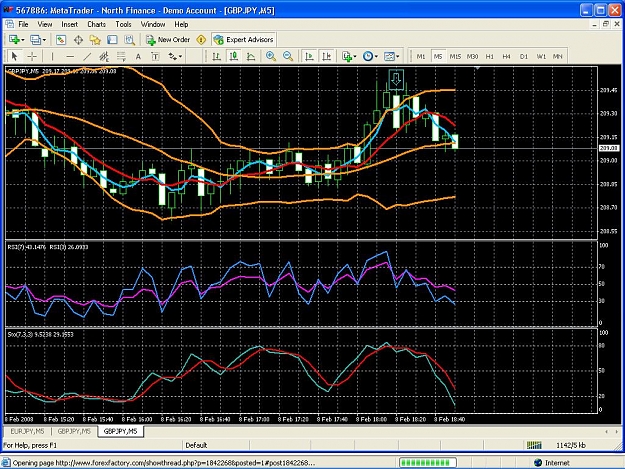Switch timeframe to M1
Image resolution: width=625 pixels, height=469 pixels.
421,56
